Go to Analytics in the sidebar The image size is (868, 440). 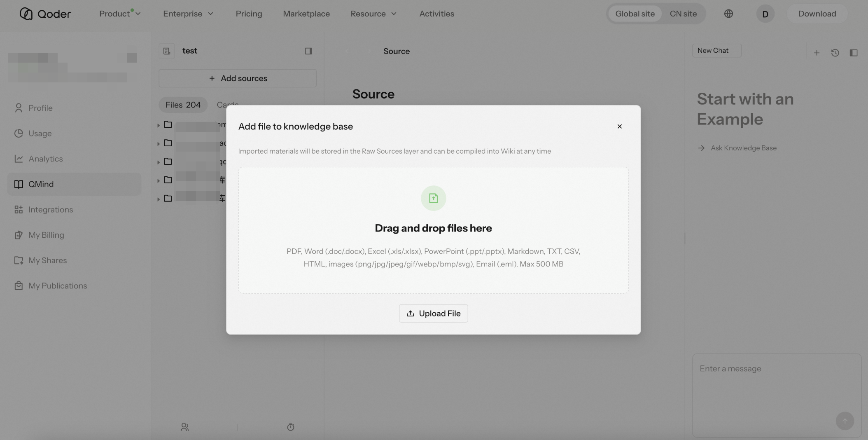[x=74, y=159]
